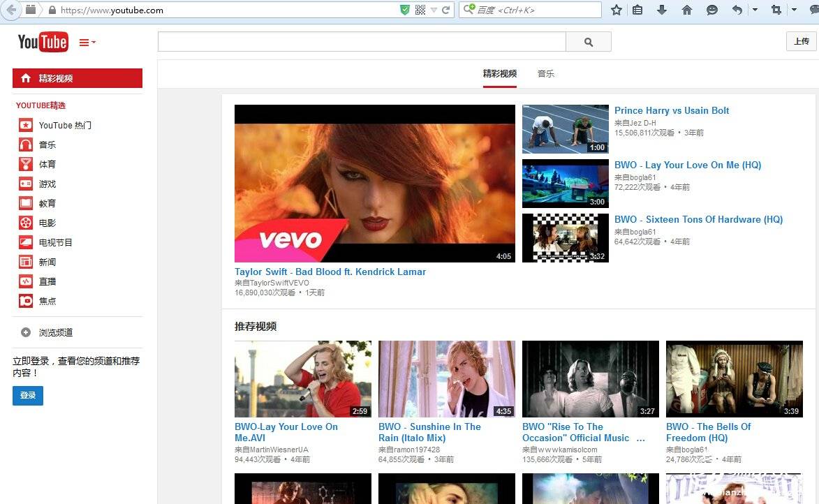Open BWO - Lay Your Love On Me (HQ) link

688,165
